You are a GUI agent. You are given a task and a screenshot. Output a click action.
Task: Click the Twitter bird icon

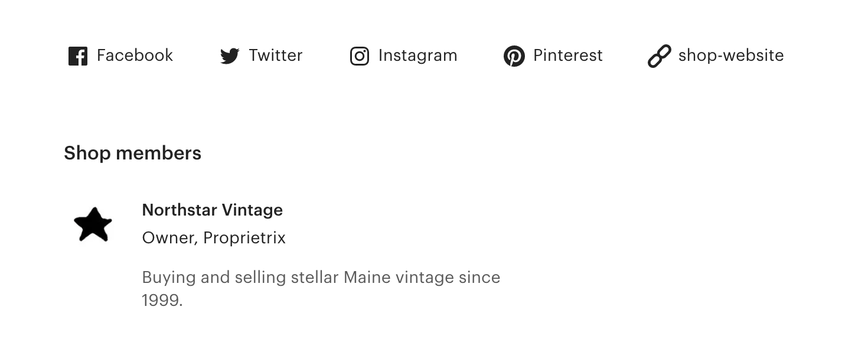[230, 56]
